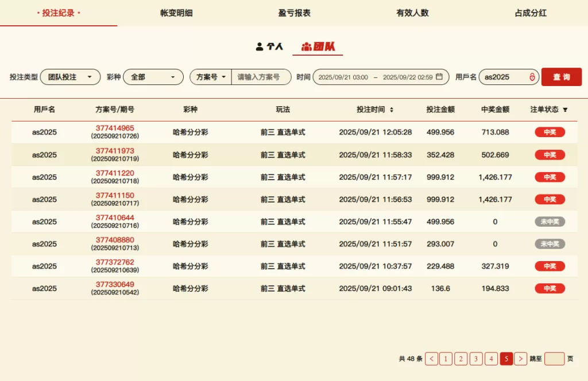This screenshot has height=381, width=588.
Task: Click the 请输入方案号 input field
Action: pos(261,77)
